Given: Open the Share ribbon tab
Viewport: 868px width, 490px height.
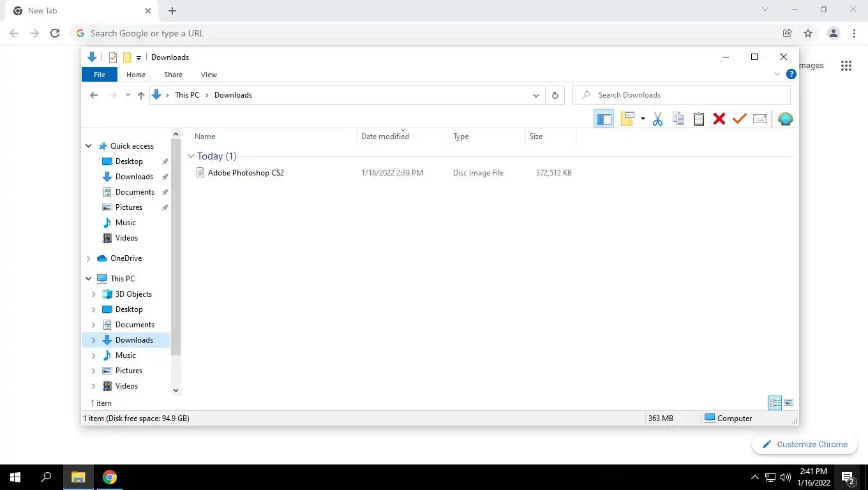Looking at the screenshot, I should [173, 75].
